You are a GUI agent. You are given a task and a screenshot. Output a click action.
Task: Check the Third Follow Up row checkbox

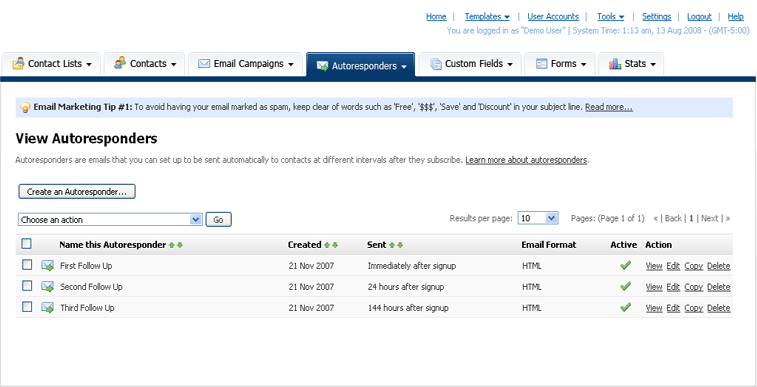27,307
